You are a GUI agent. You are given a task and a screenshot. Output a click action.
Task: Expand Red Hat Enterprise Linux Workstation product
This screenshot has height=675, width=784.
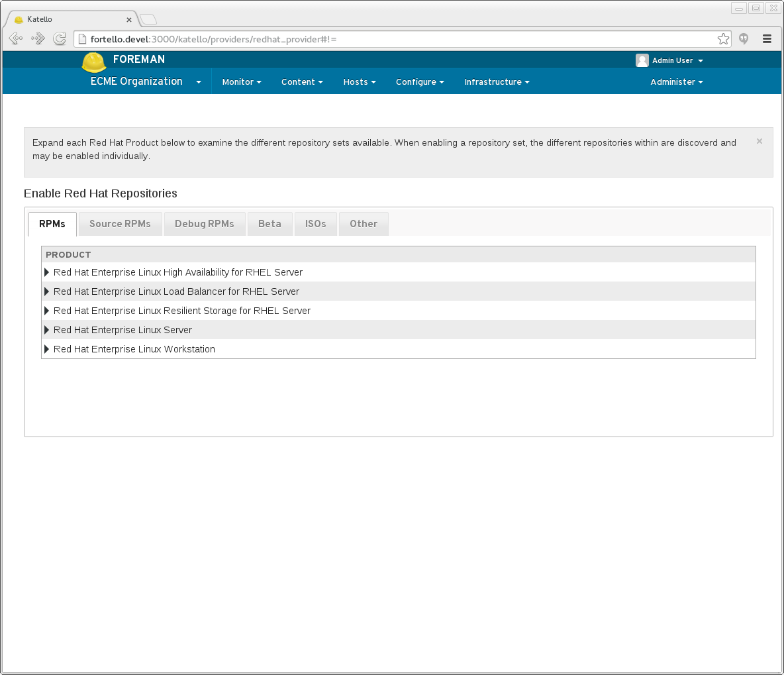tap(46, 349)
